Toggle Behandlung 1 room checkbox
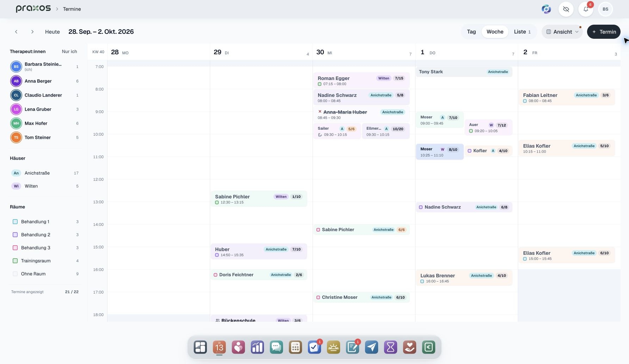The width and height of the screenshot is (629, 364). tap(15, 222)
